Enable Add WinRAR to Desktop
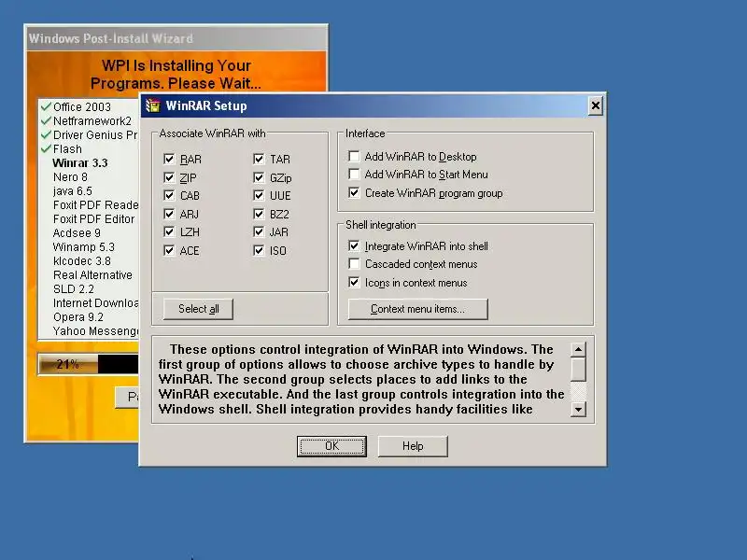747x560 pixels. click(354, 156)
